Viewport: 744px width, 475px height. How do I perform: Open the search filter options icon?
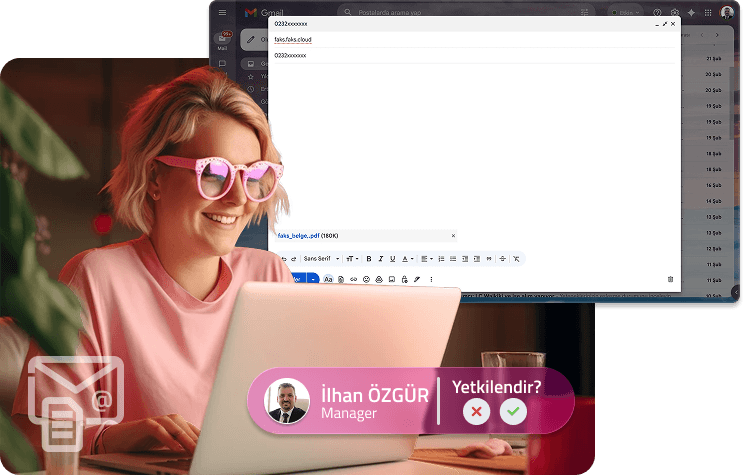coord(585,12)
